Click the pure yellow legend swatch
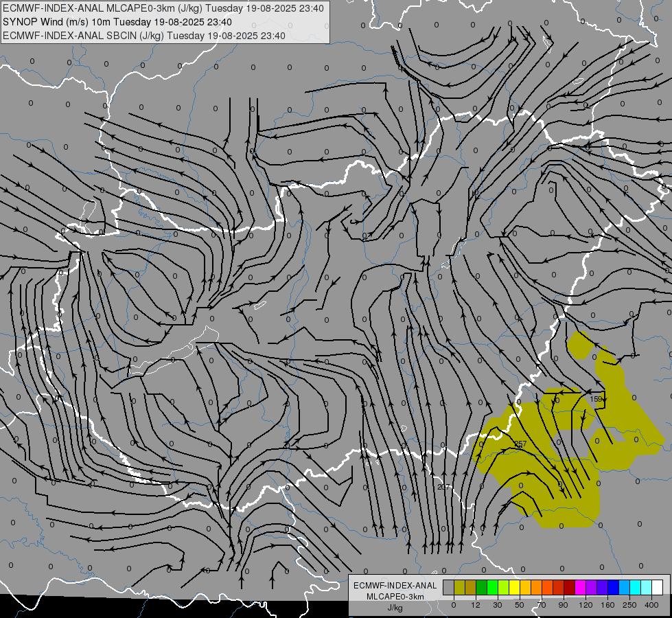This screenshot has height=618, width=672. 515,587
